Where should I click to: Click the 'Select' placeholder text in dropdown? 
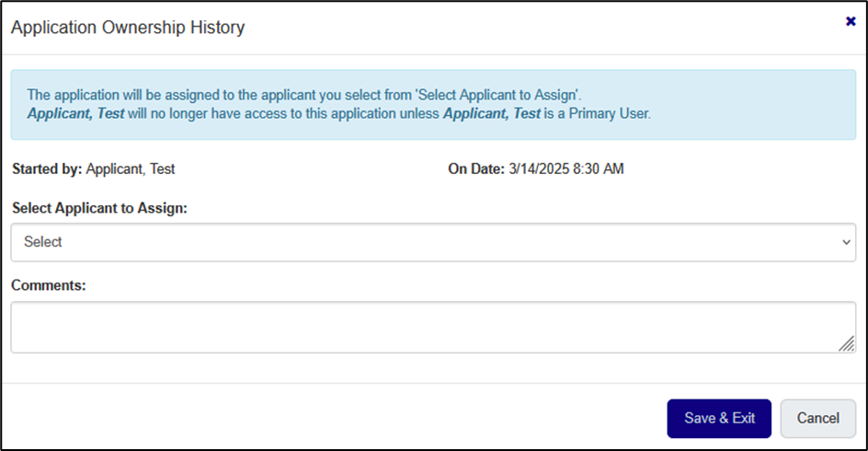43,242
